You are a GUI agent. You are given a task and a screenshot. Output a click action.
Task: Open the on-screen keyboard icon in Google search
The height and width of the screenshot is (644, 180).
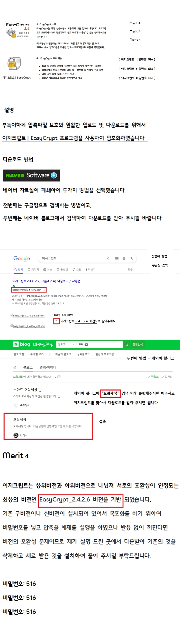tap(117, 258)
